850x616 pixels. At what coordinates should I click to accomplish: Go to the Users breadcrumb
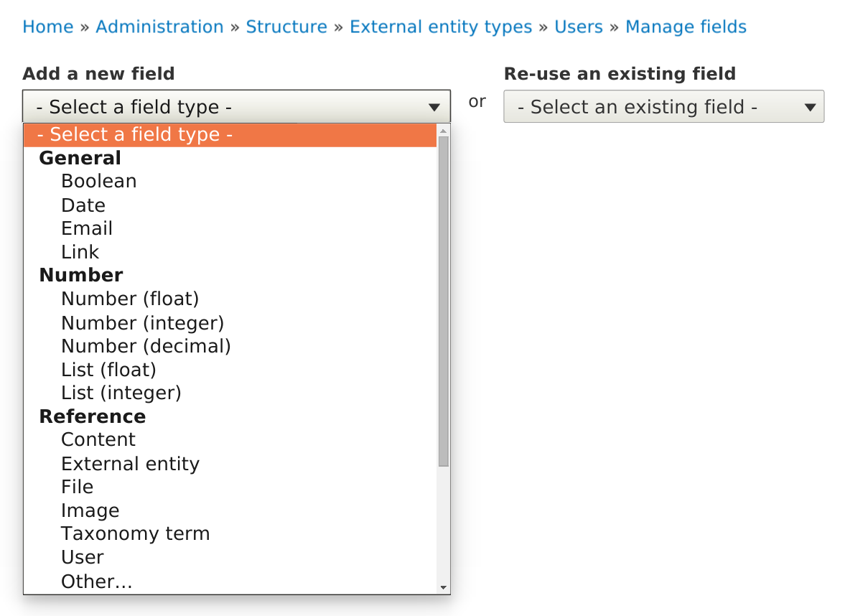click(x=578, y=27)
